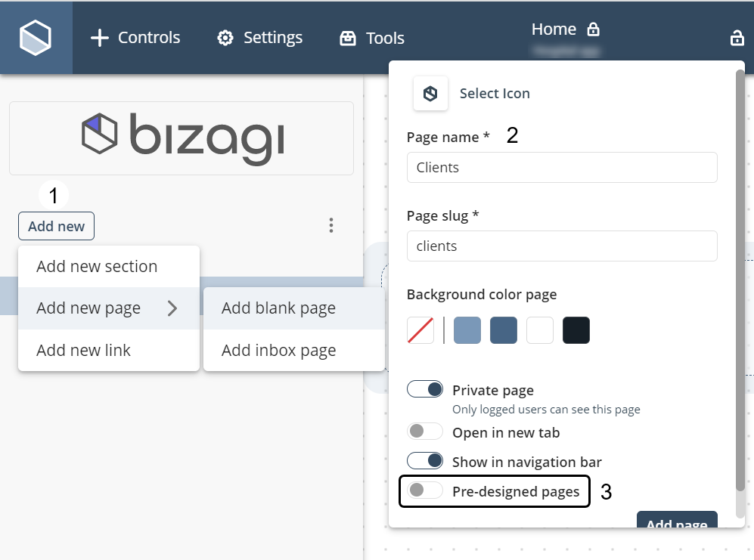The image size is (754, 560).
Task: Turn on Open in new tab
Action: tap(424, 431)
